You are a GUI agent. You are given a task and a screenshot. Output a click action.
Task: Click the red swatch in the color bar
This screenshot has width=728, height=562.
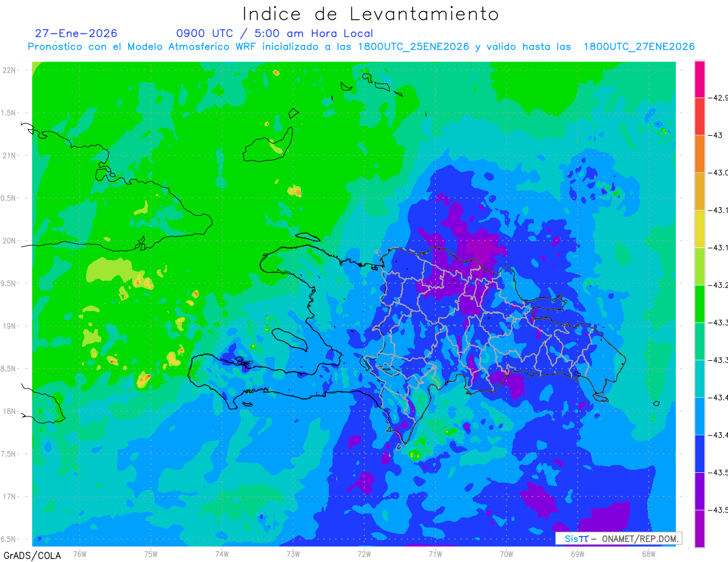pos(699,116)
